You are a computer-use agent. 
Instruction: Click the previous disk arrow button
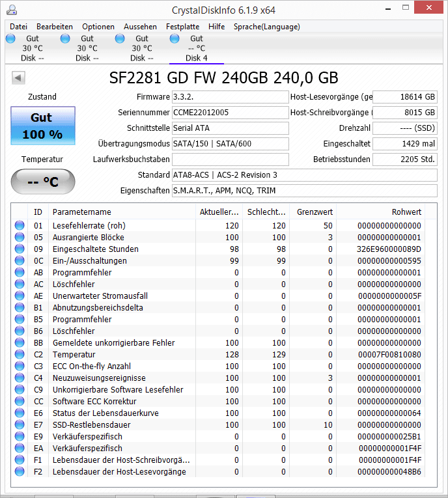pos(18,77)
